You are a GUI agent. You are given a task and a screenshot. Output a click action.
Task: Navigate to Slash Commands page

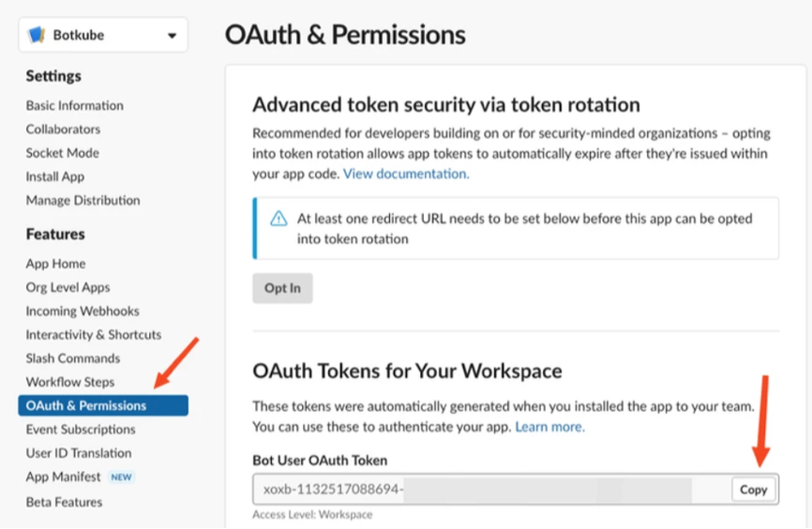(72, 358)
